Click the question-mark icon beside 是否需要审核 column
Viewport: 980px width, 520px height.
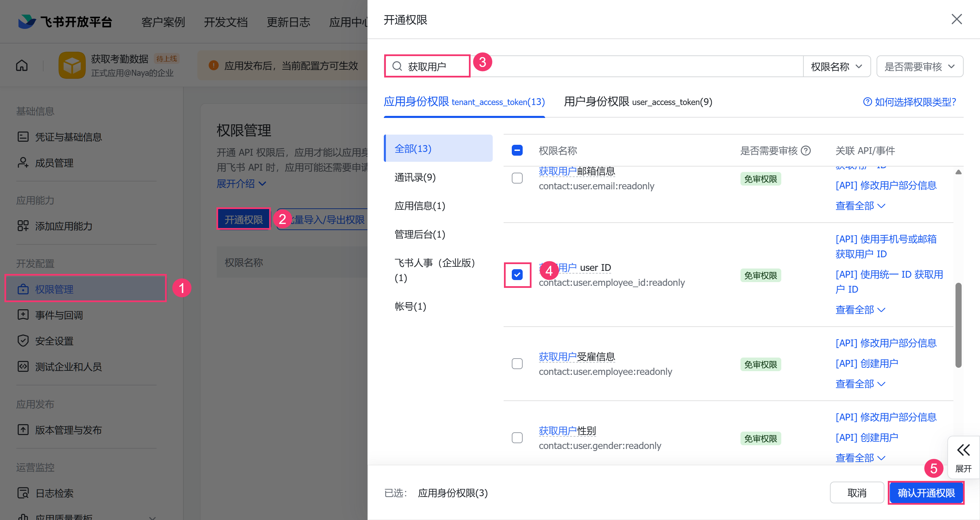coord(805,151)
